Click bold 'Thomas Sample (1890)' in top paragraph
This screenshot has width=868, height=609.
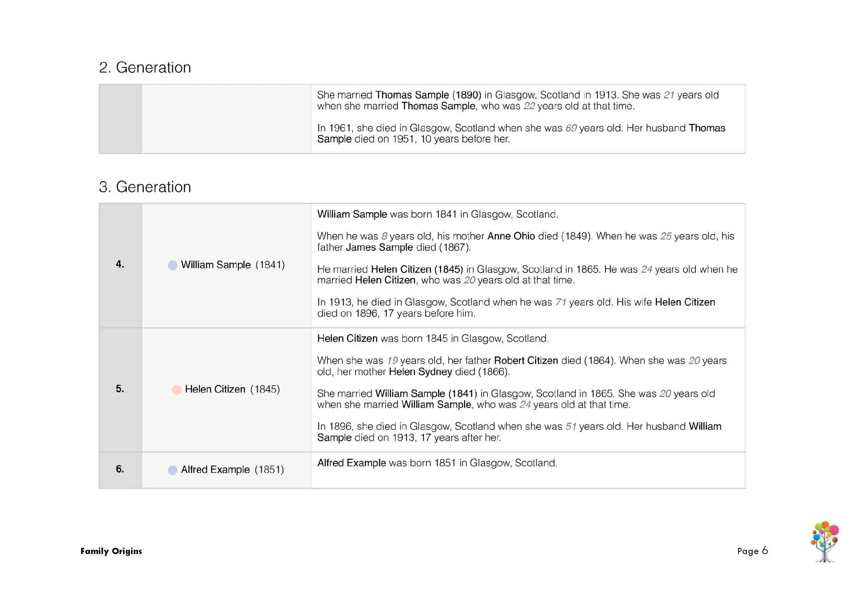[x=428, y=95]
